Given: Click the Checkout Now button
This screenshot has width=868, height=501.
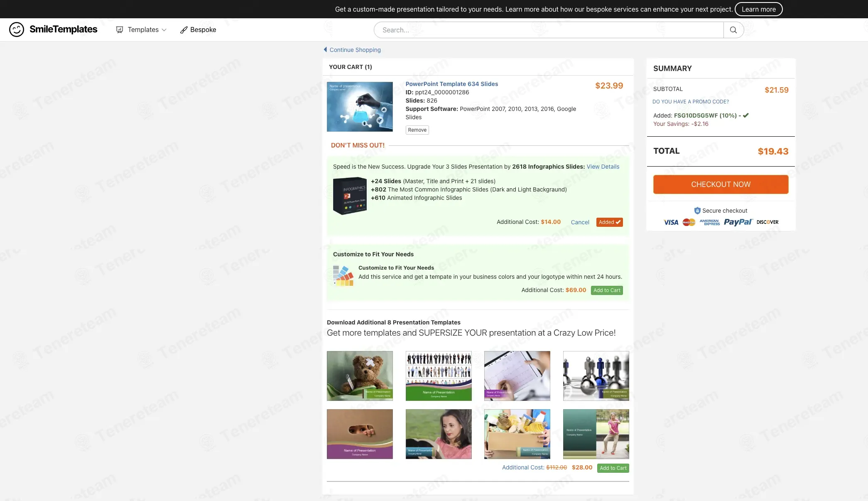Looking at the screenshot, I should [x=721, y=184].
